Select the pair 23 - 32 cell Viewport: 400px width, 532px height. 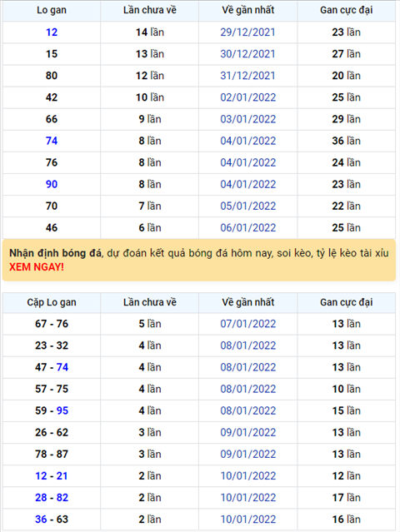pyautogui.click(x=52, y=346)
